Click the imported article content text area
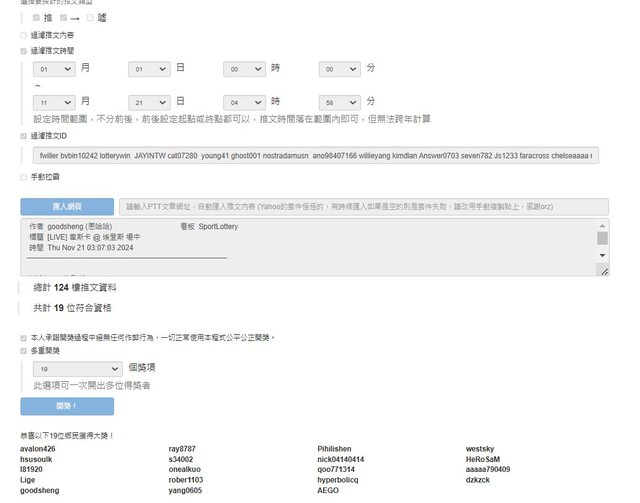Image resolution: width=640 pixels, height=503 pixels. 310,246
